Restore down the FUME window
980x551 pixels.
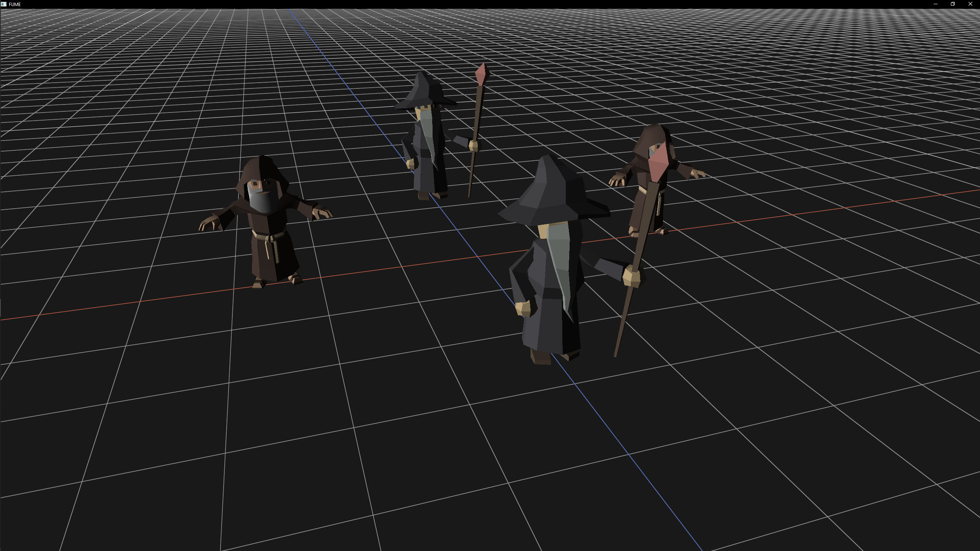click(953, 4)
